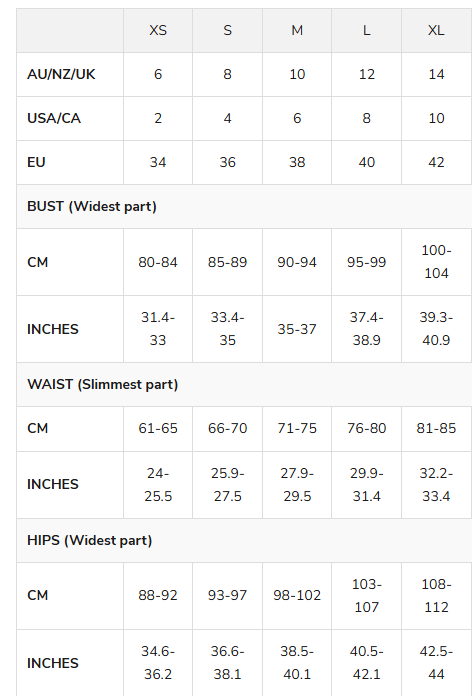472x696 pixels.
Task: Click EU size 38 cell
Action: [297, 162]
